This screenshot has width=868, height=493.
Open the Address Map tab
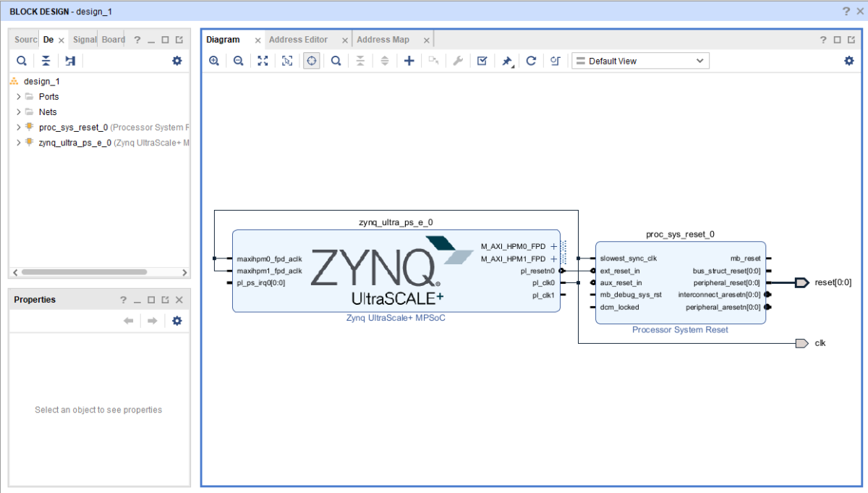click(383, 40)
